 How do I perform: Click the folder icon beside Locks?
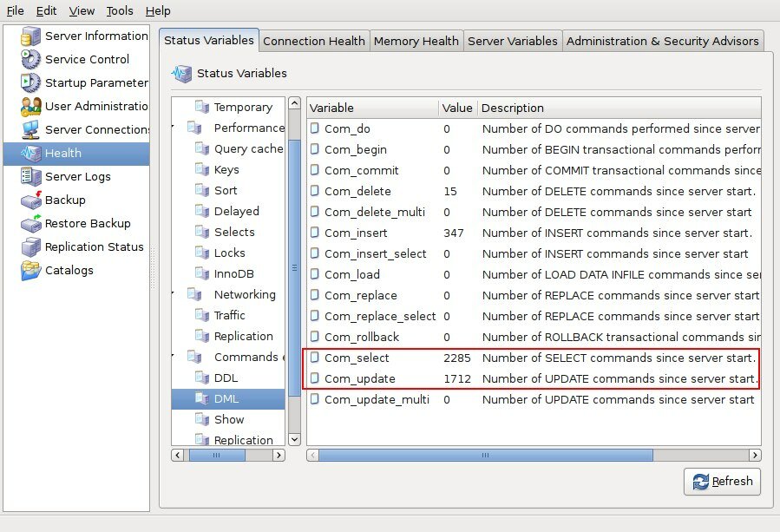click(202, 253)
